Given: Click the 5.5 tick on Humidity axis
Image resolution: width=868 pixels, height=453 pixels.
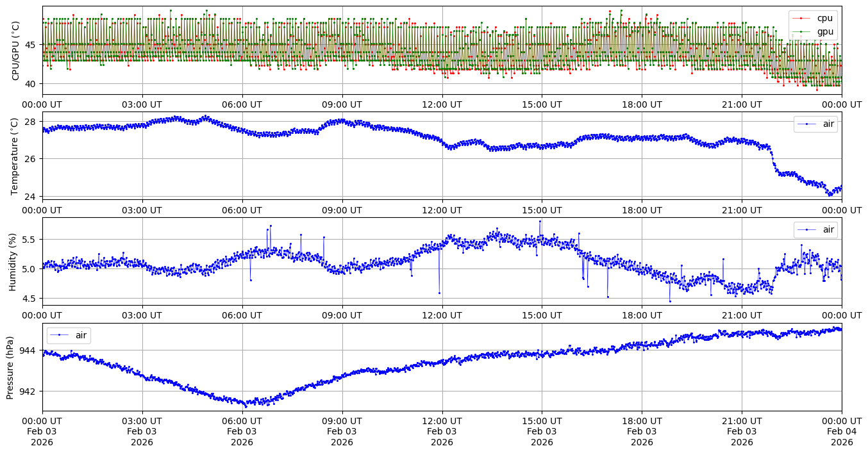Looking at the screenshot, I should click(28, 239).
